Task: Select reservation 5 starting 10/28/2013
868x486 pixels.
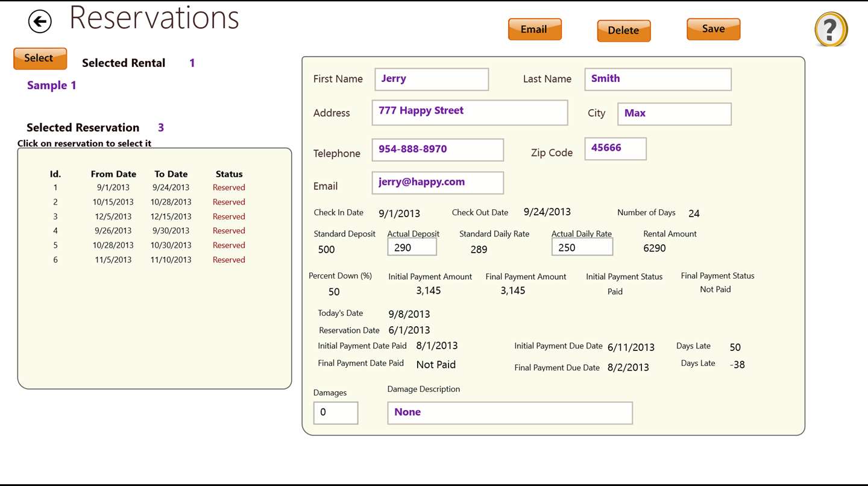Action: (x=148, y=245)
